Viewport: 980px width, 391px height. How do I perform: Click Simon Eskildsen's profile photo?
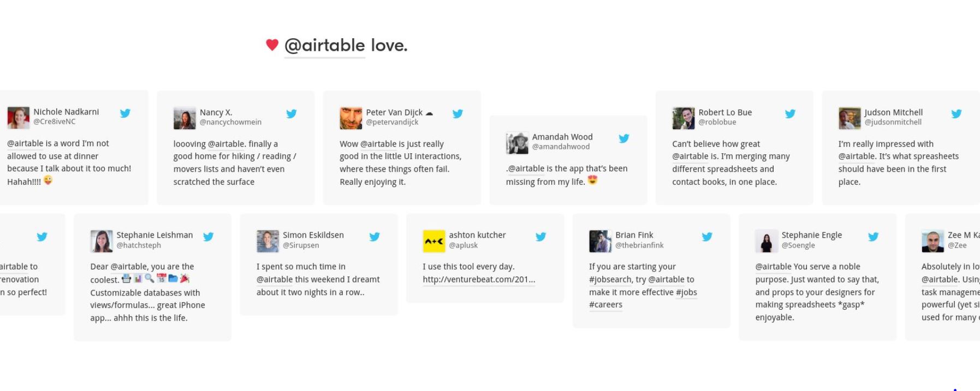click(268, 241)
